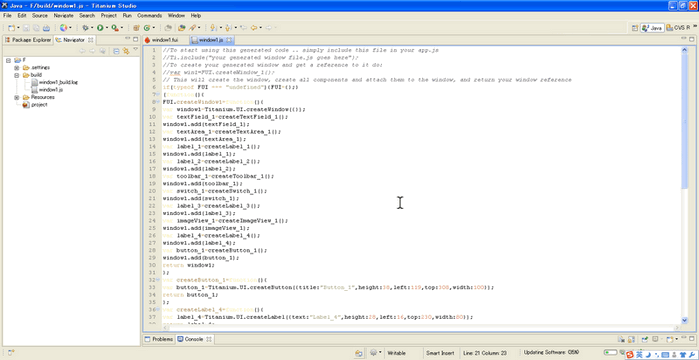
Task: Click the Next Annotation icon
Action: pyautogui.click(x=214, y=28)
